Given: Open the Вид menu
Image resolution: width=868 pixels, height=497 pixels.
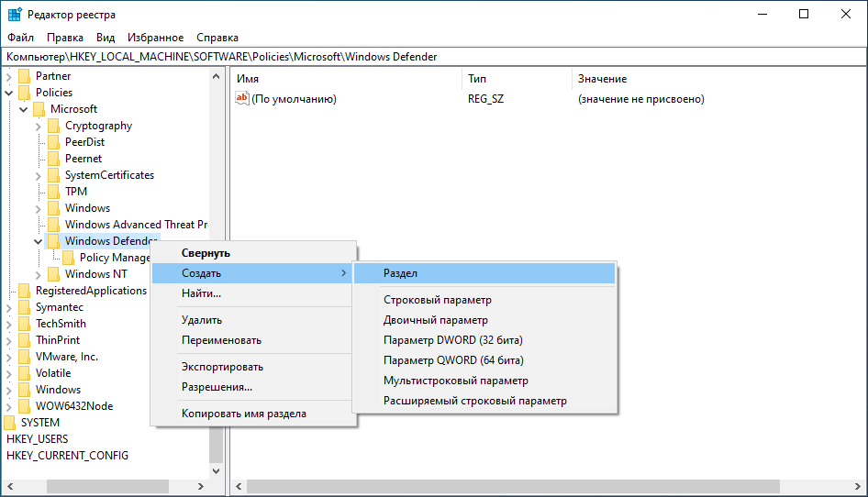Looking at the screenshot, I should tap(106, 37).
